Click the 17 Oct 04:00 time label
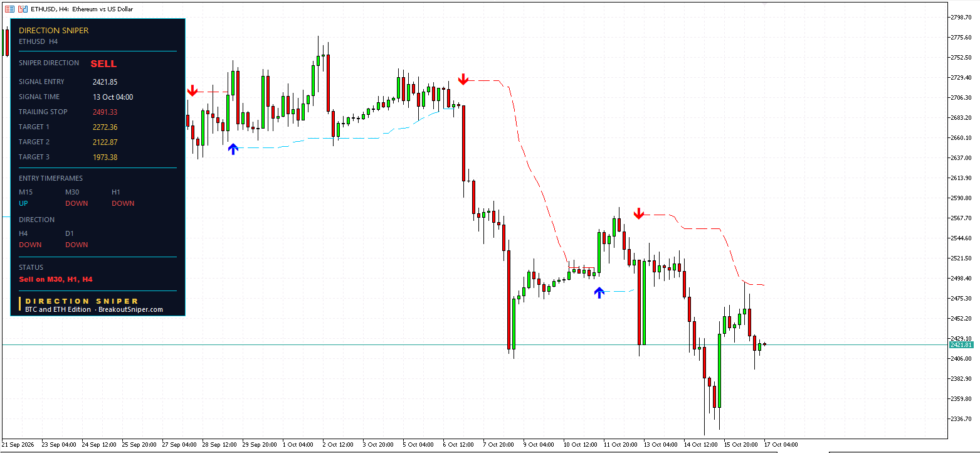Viewport: 980px width, 453px height. 782,445
